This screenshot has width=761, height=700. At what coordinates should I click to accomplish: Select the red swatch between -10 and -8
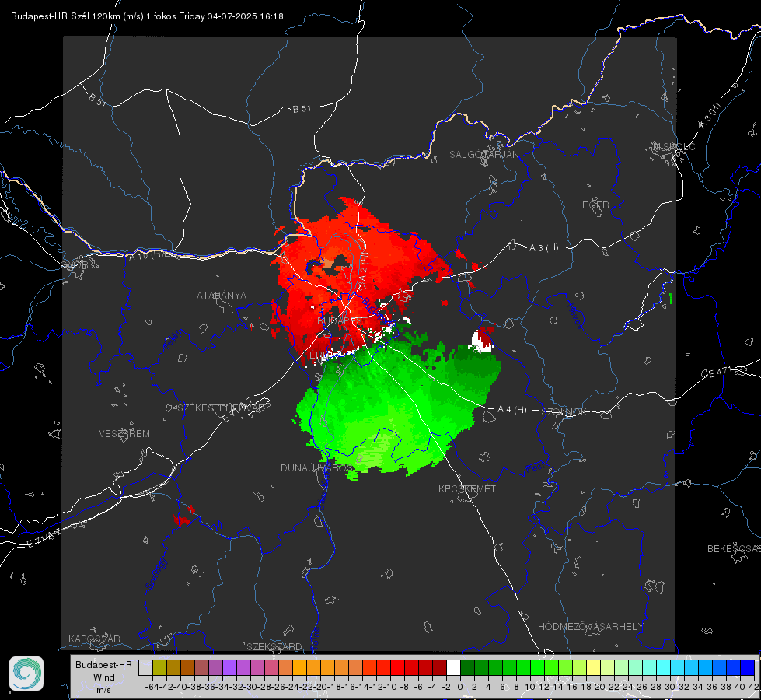point(397,667)
